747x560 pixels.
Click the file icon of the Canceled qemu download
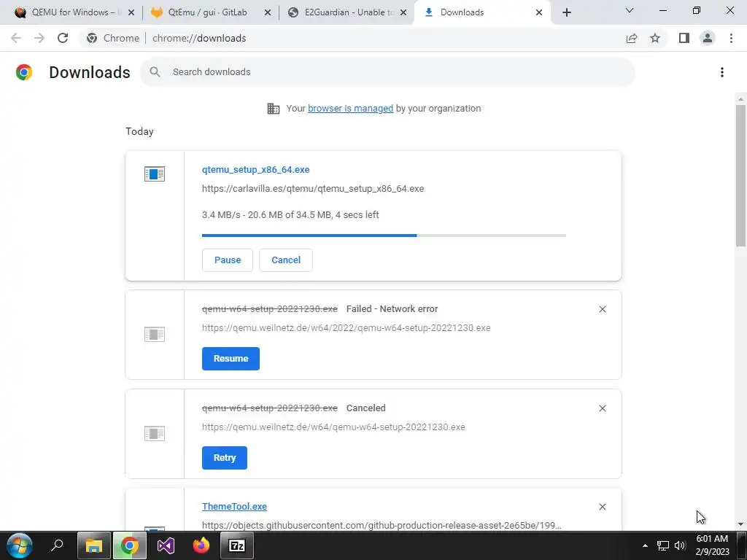pos(155,433)
